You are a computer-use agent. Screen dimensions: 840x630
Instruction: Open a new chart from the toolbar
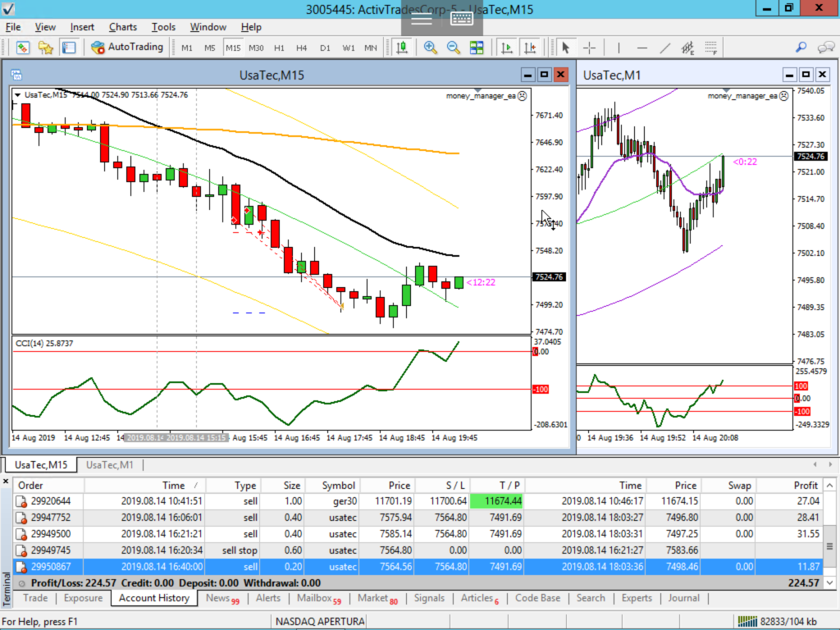[x=22, y=48]
